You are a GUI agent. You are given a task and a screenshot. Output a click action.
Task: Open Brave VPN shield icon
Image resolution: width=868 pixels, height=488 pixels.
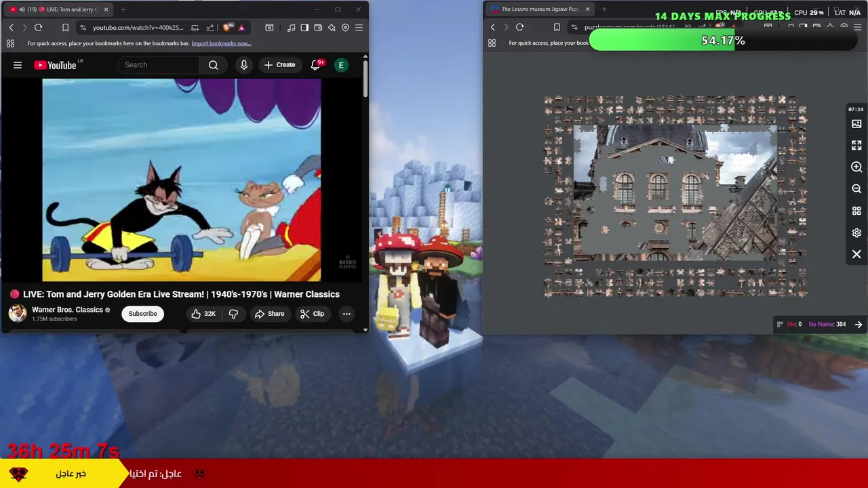(x=345, y=28)
